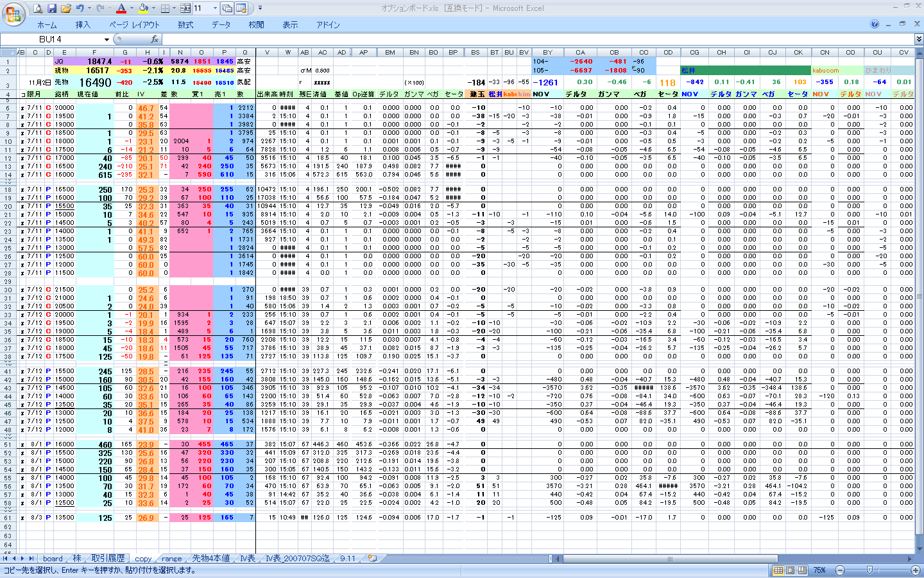Switch to the 株 sheet tab

[x=77, y=559]
